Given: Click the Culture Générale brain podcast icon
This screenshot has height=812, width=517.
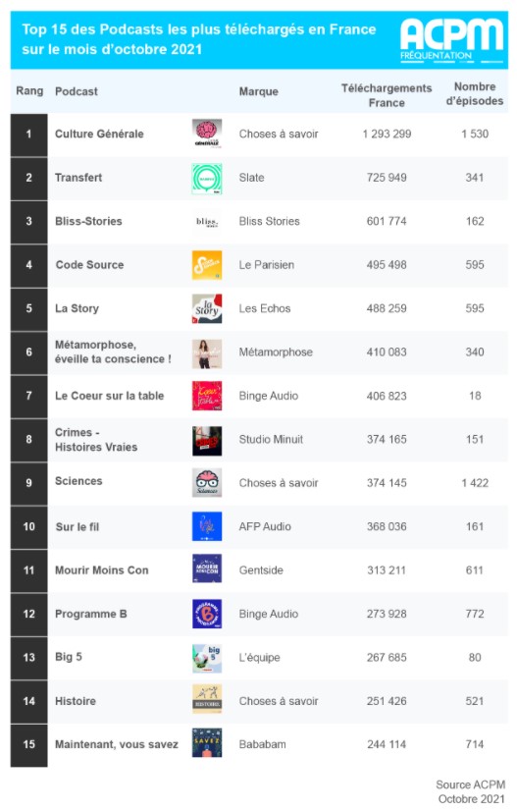Looking at the screenshot, I should (207, 134).
